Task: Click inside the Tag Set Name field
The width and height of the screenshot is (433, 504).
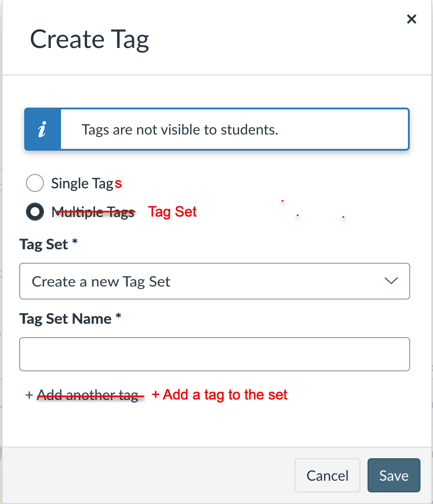Action: 215,354
